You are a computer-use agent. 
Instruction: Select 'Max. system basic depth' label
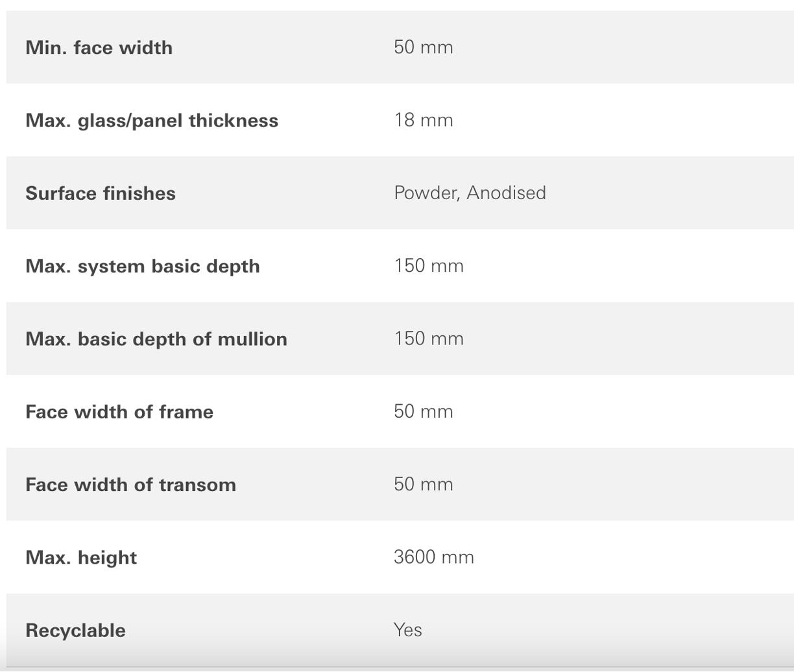(x=143, y=266)
